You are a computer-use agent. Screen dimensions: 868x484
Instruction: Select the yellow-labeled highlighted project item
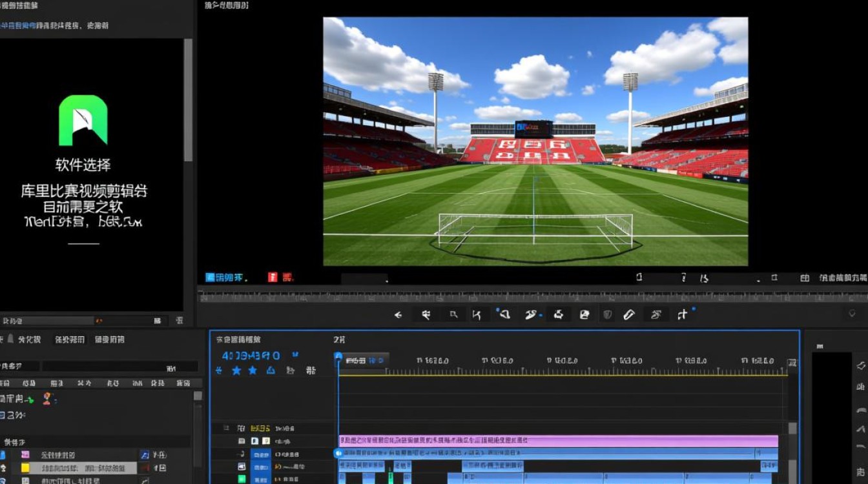click(84, 468)
